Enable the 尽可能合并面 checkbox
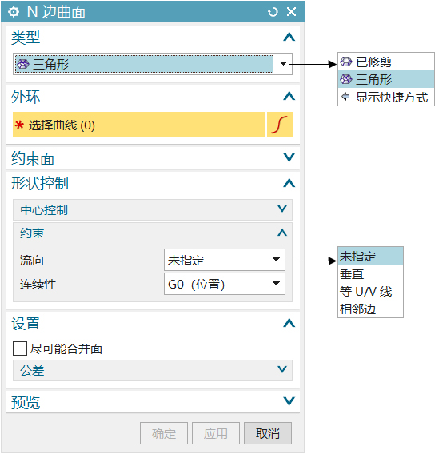 coord(20,349)
